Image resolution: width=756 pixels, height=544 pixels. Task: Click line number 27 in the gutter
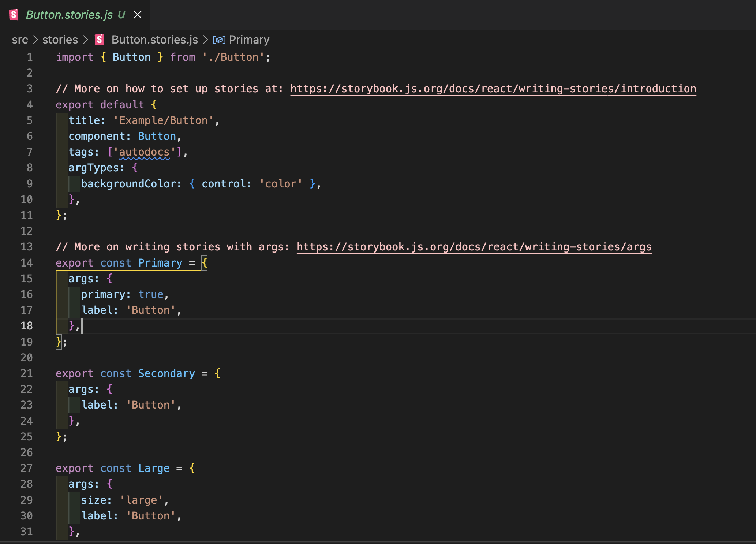(26, 468)
